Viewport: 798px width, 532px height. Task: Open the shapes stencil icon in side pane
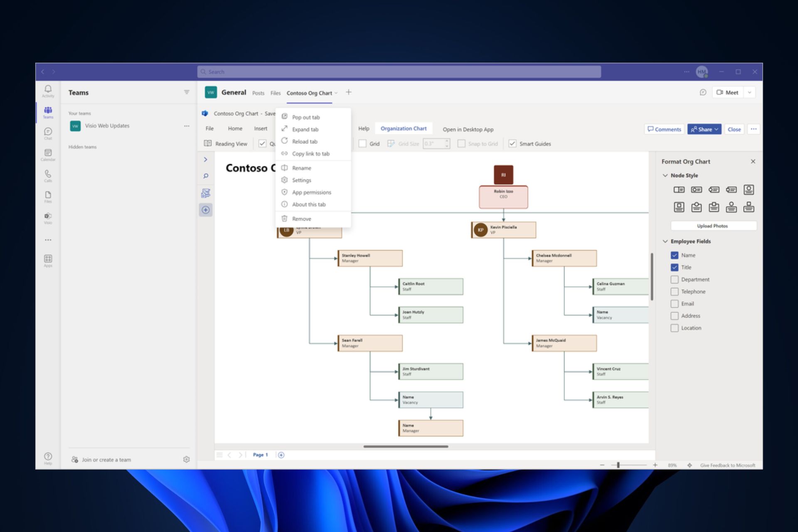pyautogui.click(x=206, y=193)
